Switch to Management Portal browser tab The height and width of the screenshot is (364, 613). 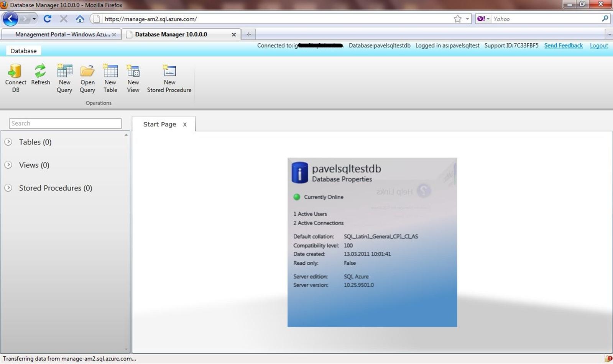[61, 34]
